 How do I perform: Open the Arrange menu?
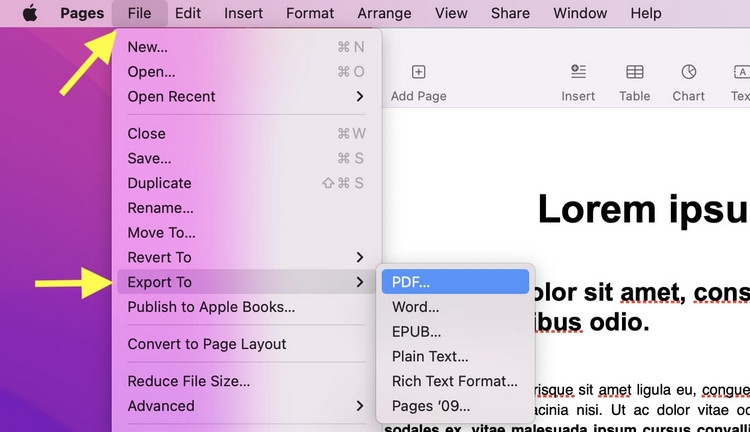click(384, 13)
